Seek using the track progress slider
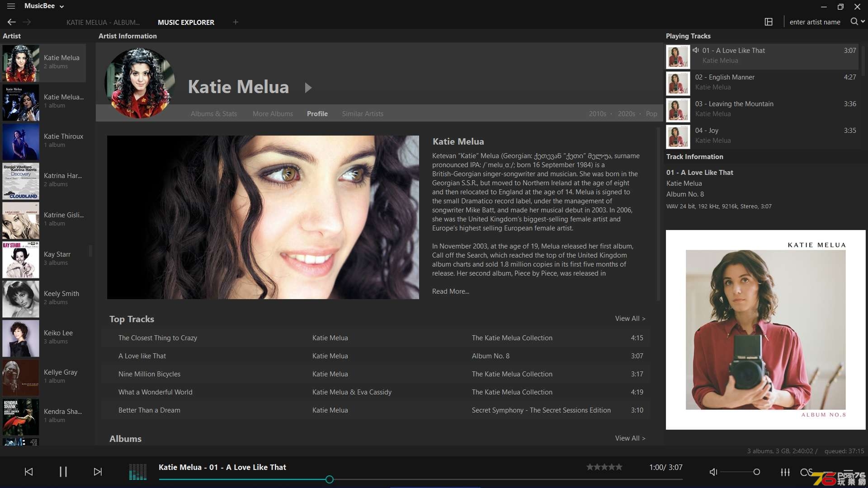 [x=420, y=479]
